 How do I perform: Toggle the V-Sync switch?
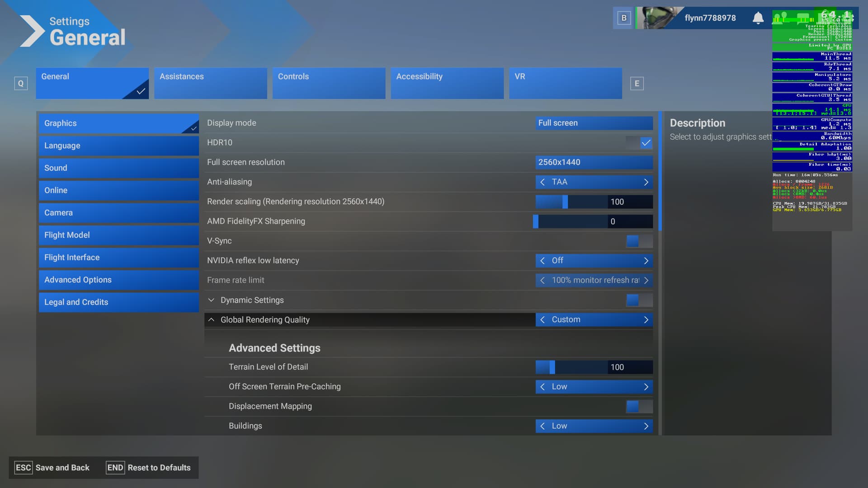639,241
